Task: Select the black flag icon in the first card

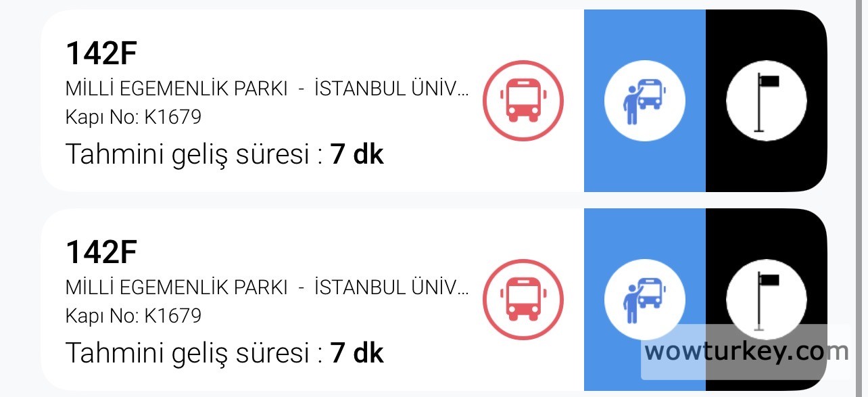Action: click(x=766, y=101)
